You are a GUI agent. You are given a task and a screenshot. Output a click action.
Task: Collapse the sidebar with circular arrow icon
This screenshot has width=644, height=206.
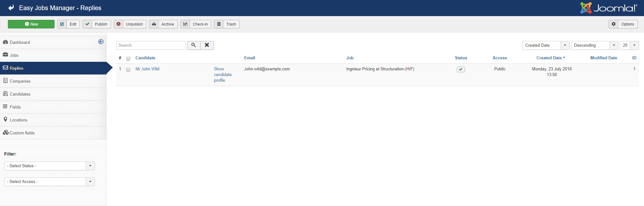coord(101,42)
